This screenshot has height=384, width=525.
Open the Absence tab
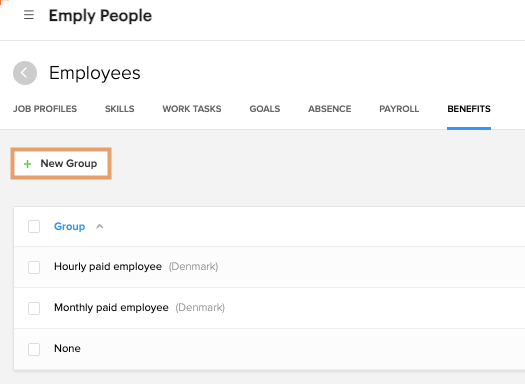point(330,109)
